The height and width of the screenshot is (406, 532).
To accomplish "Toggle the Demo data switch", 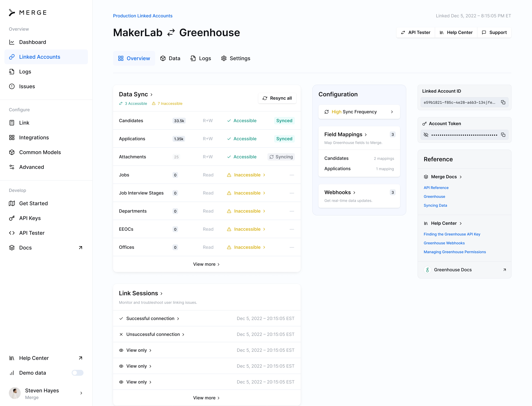I will (x=77, y=373).
